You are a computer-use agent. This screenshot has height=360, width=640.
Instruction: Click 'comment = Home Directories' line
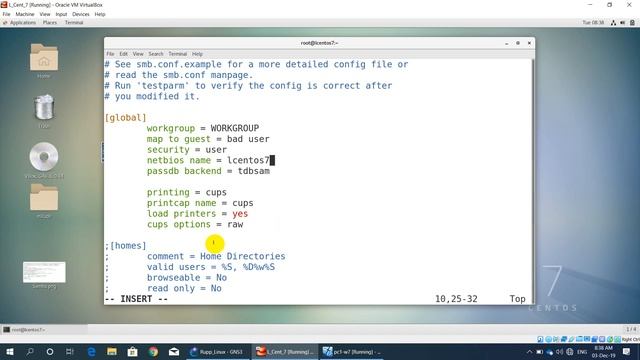pyautogui.click(x=216, y=256)
